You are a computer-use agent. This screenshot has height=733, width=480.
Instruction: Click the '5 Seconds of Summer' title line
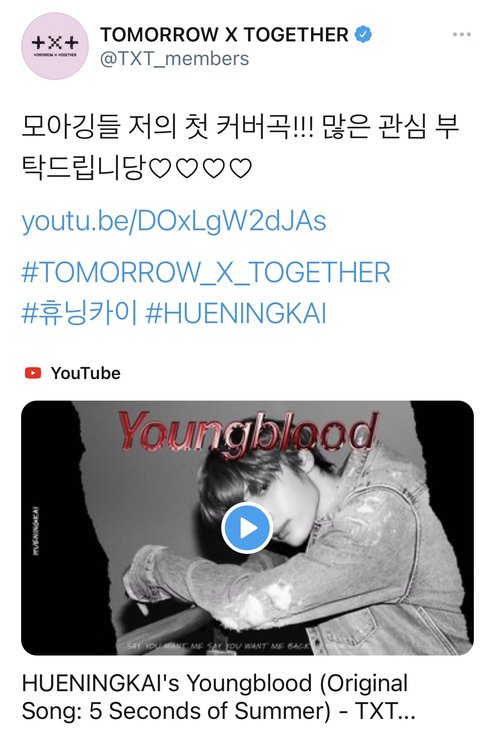[x=219, y=711]
